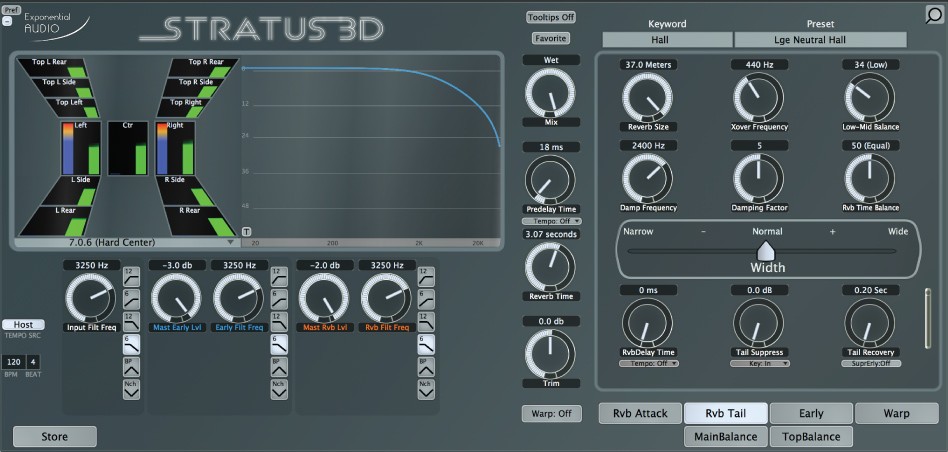Select BP band-pass shape for Early Filt Freq
Image resolution: width=948 pixels, height=452 pixels.
pyautogui.click(x=279, y=367)
